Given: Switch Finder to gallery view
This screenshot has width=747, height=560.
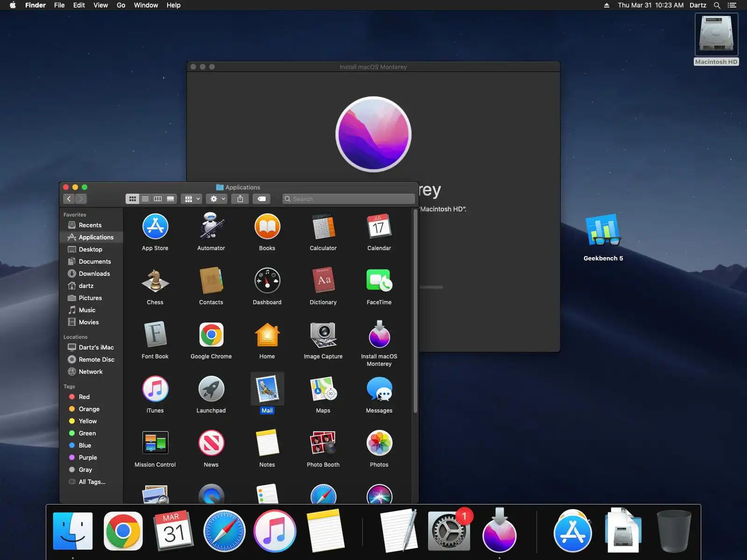Looking at the screenshot, I should (x=170, y=199).
